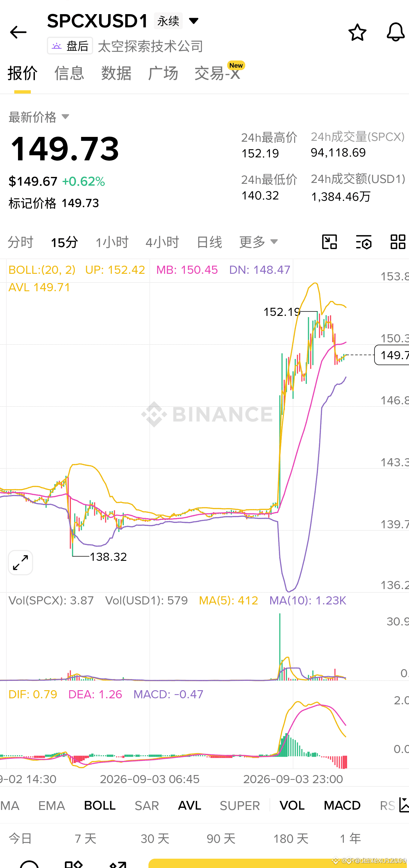409x868 pixels.
Task: Open price alert bell icon
Action: pyautogui.click(x=395, y=32)
